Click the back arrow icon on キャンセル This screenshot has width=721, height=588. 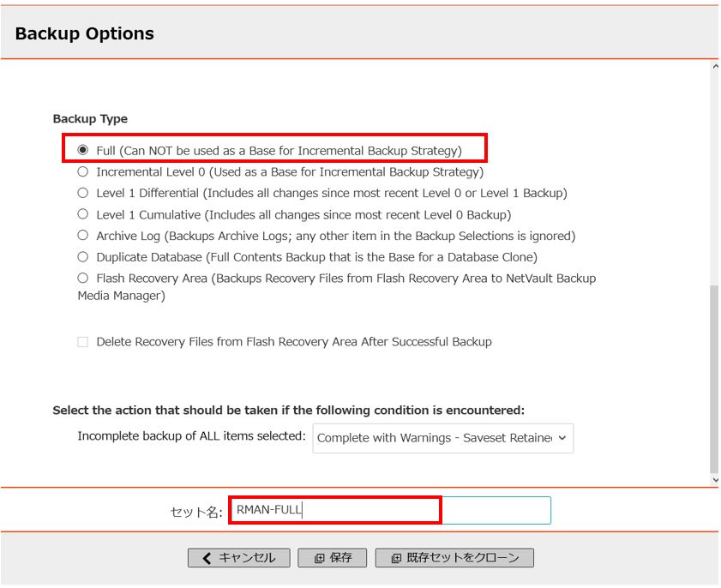pos(207,558)
